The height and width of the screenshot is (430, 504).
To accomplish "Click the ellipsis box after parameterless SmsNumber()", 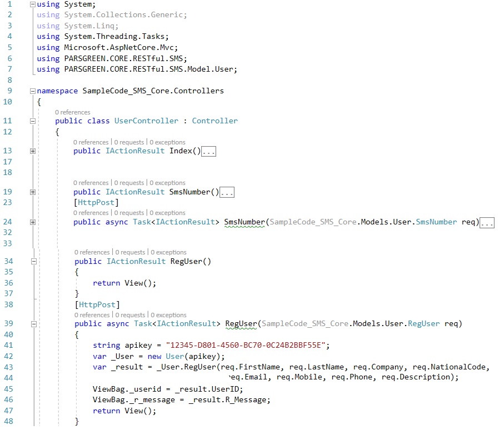I will (227, 192).
